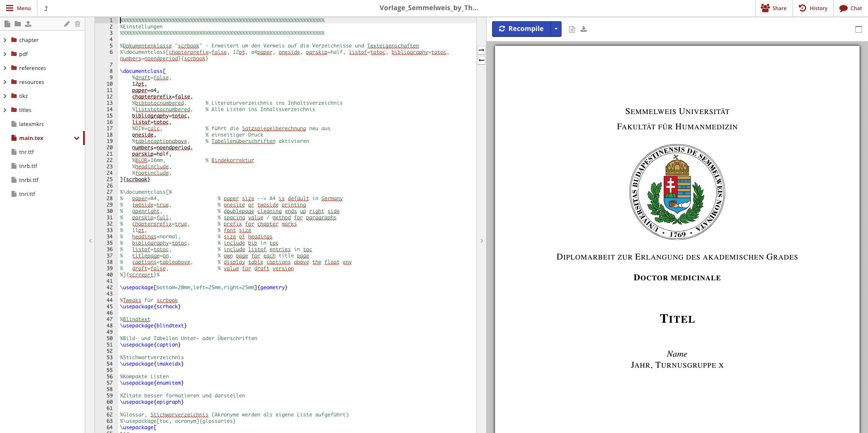This screenshot has height=433, width=868.
Task: Click the Rename pencil icon
Action: [x=67, y=24]
